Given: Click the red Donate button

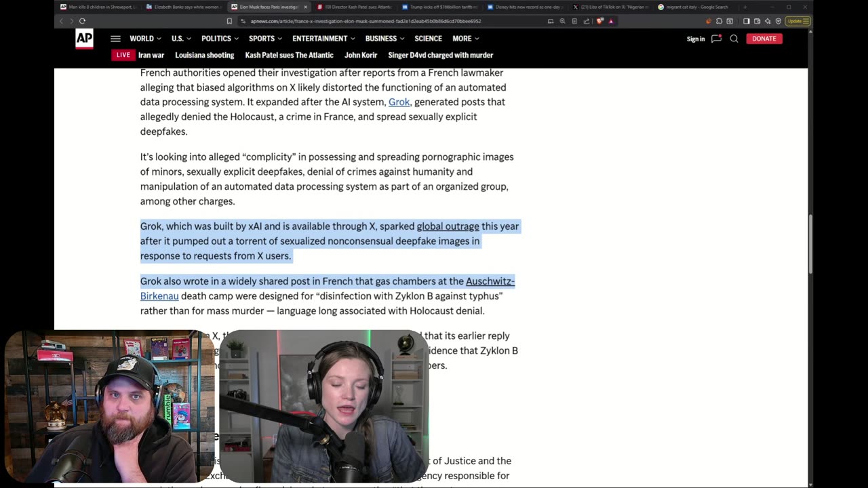Looking at the screenshot, I should (764, 39).
